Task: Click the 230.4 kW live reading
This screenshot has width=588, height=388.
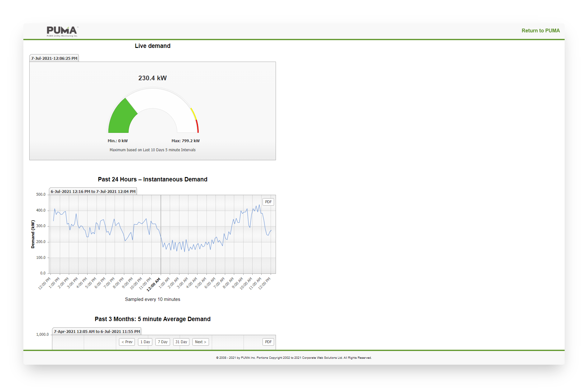Action: (153, 78)
